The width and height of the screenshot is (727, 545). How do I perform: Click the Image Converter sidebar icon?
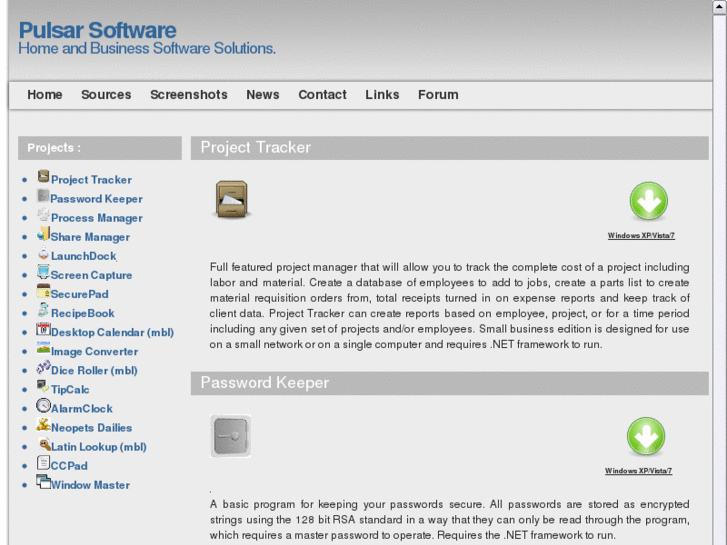coord(43,348)
